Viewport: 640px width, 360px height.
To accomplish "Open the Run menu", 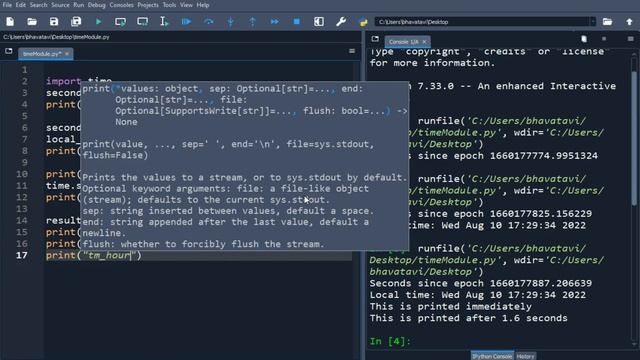I will click(x=78, y=5).
